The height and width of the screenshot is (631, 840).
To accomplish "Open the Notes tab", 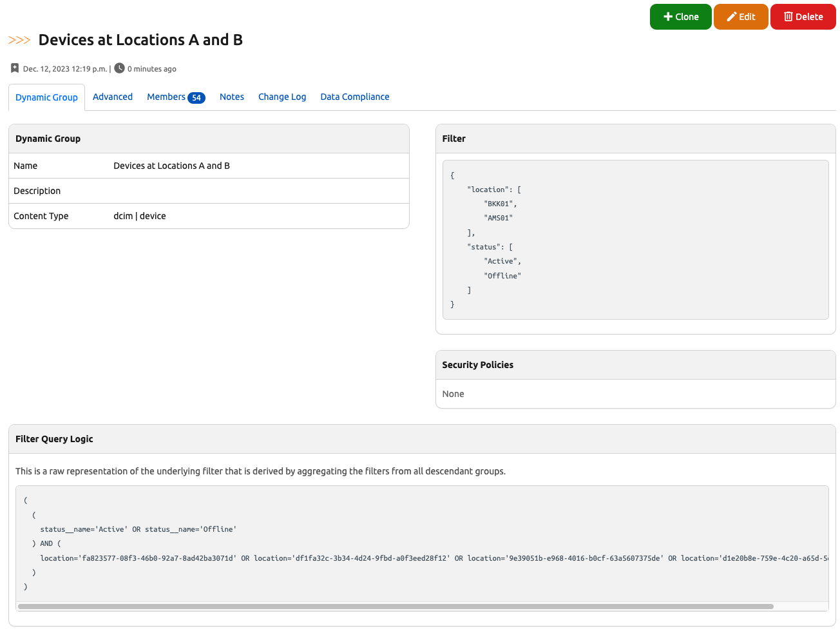I will pos(232,97).
